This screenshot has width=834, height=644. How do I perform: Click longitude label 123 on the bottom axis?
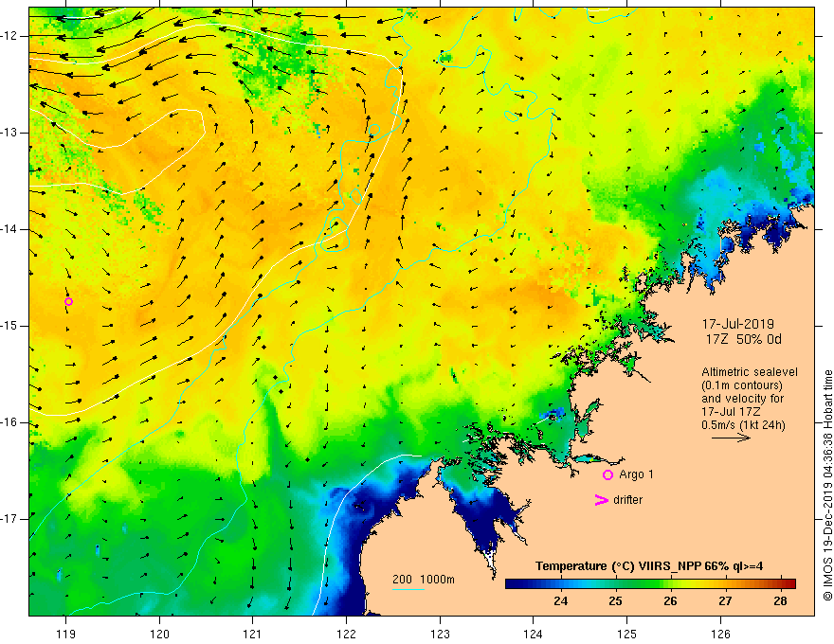click(440, 634)
